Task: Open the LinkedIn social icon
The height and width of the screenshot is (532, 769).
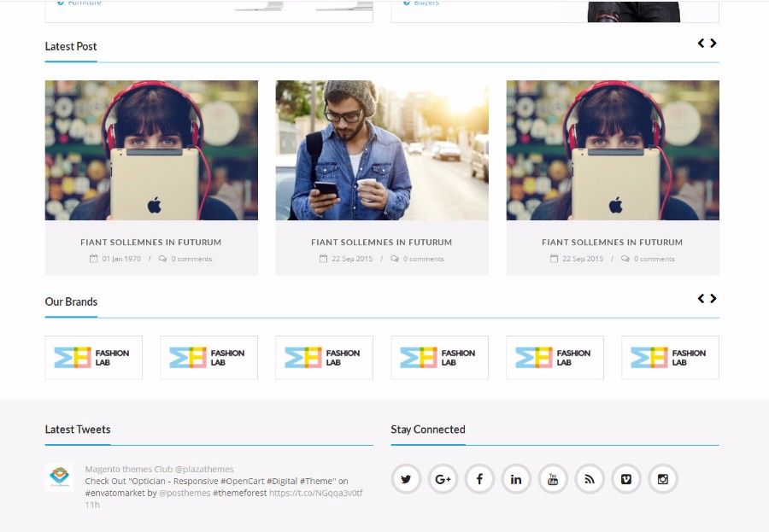Action: point(516,479)
